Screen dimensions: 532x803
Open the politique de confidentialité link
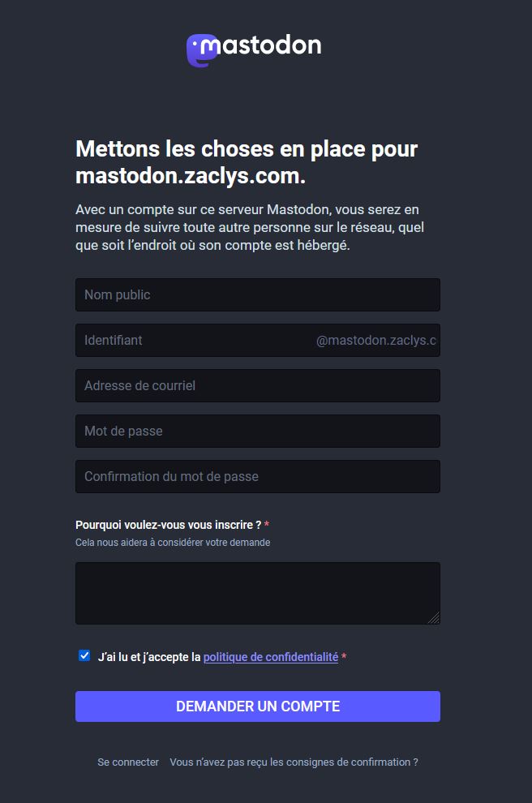[x=270, y=657]
